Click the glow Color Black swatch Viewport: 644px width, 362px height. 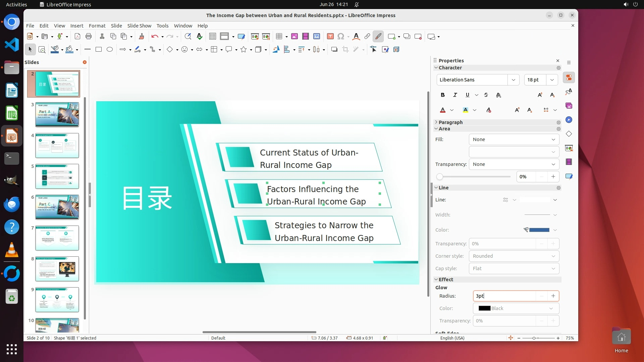click(x=484, y=308)
